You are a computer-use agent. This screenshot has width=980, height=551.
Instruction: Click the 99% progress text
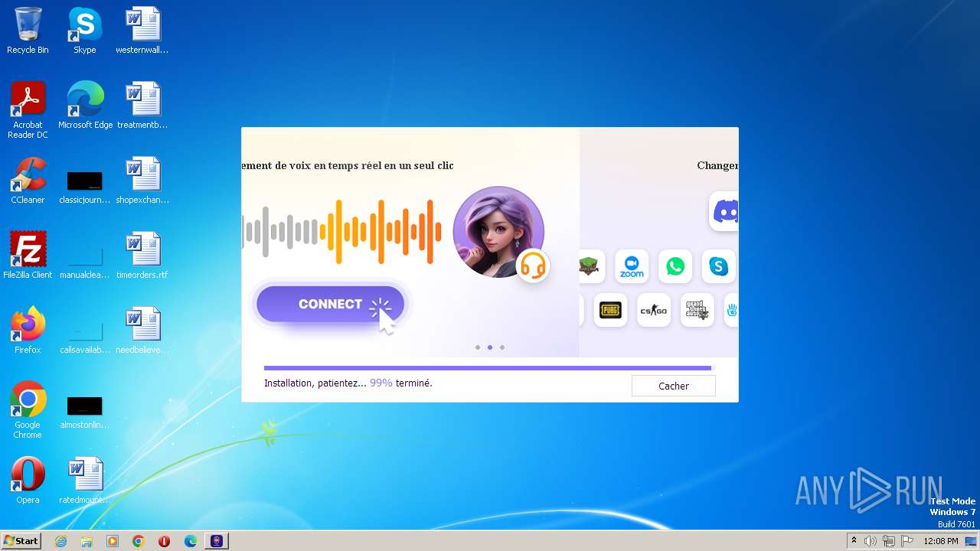coord(381,383)
